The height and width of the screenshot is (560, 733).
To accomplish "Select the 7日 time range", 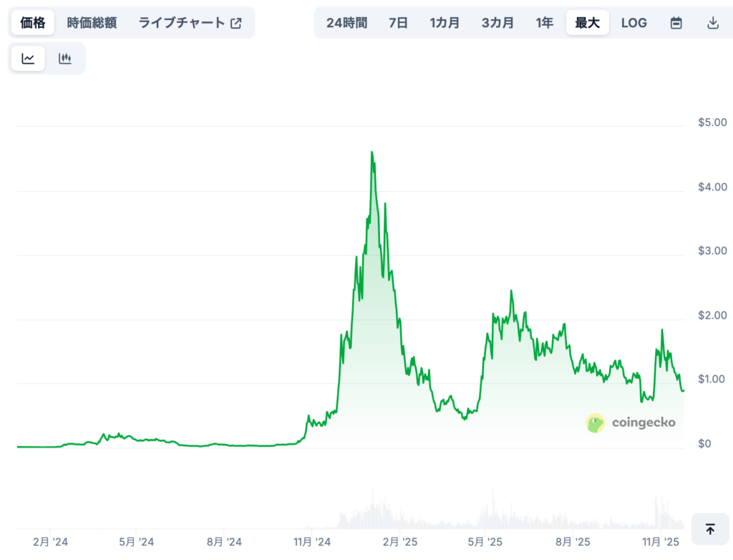I will [398, 22].
